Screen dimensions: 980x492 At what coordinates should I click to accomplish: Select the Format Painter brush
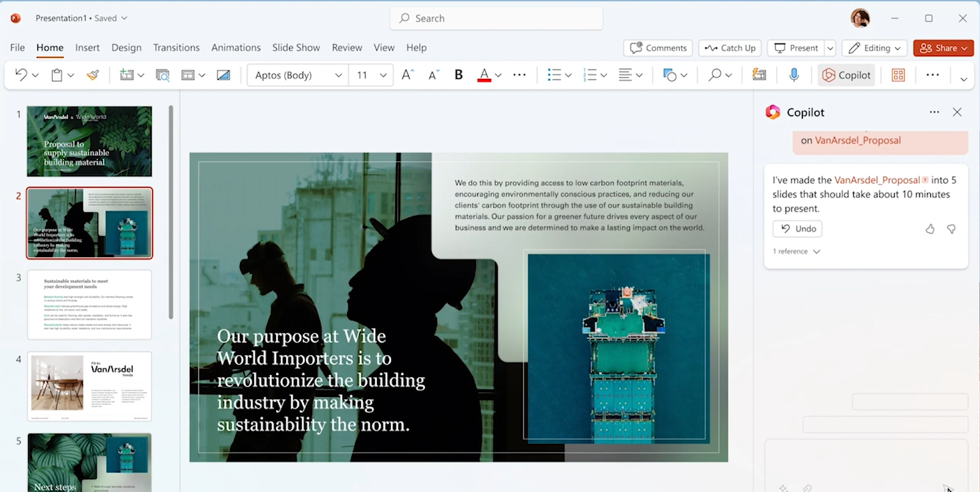(93, 75)
